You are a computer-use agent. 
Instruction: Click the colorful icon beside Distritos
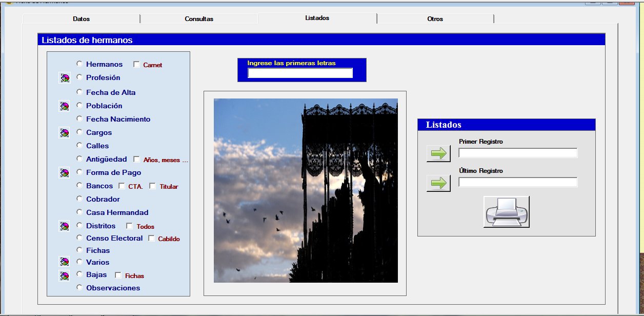tap(64, 226)
